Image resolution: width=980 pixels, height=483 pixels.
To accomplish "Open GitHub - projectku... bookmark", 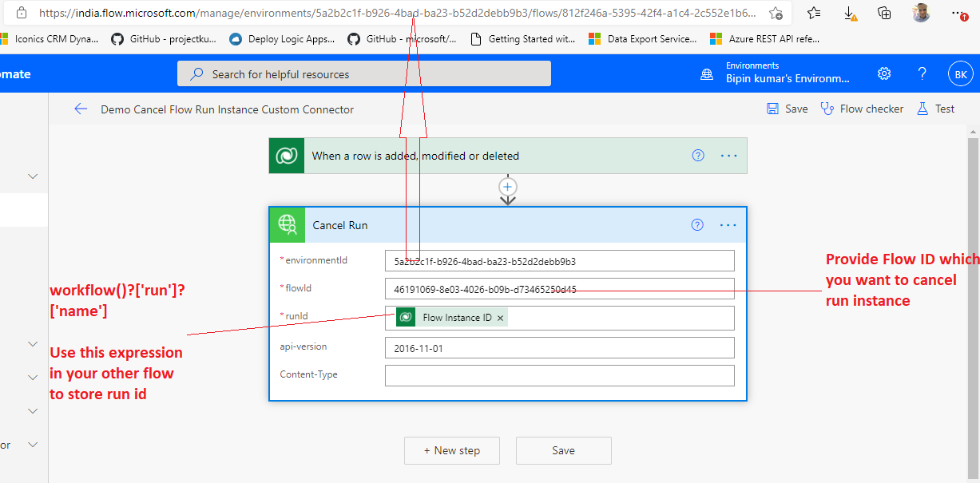I will click(165, 38).
